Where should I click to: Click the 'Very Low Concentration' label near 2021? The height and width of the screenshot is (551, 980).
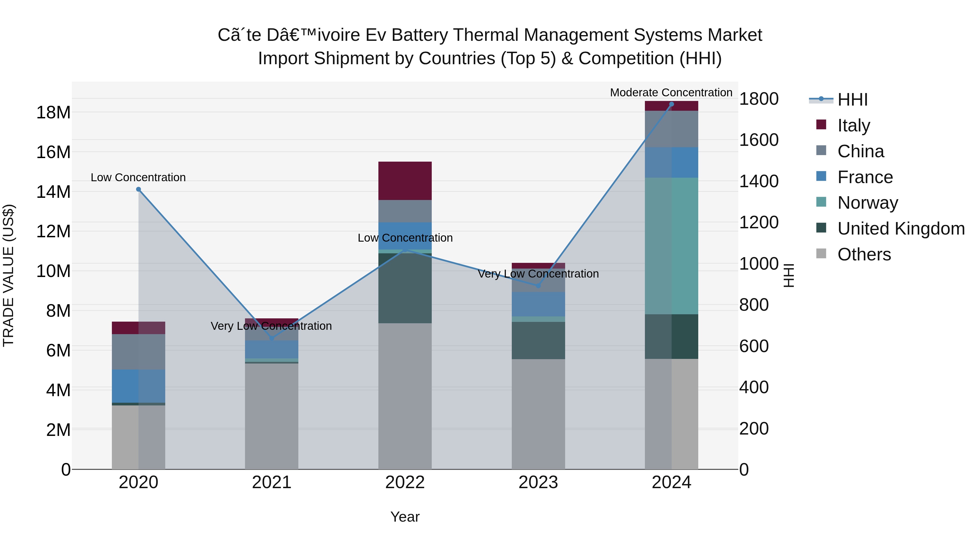[271, 326]
